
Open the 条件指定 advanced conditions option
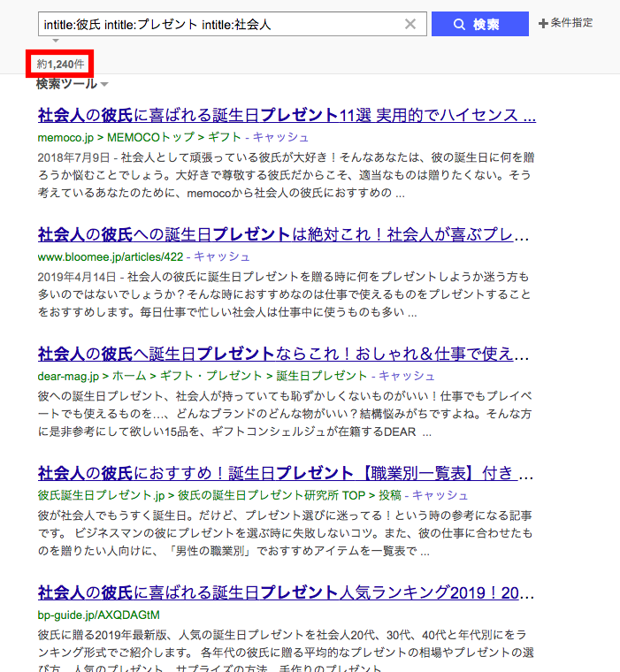click(565, 23)
